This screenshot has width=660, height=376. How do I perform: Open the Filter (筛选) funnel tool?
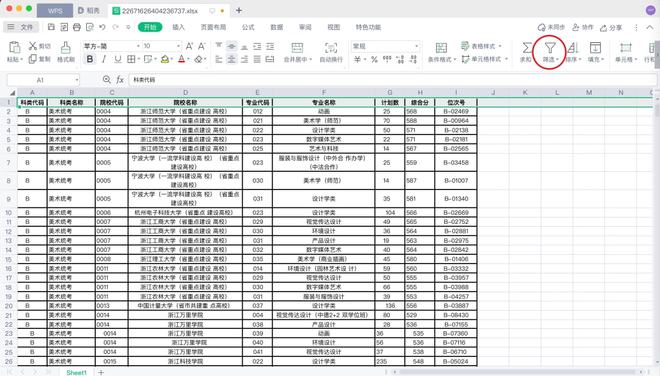coord(550,48)
